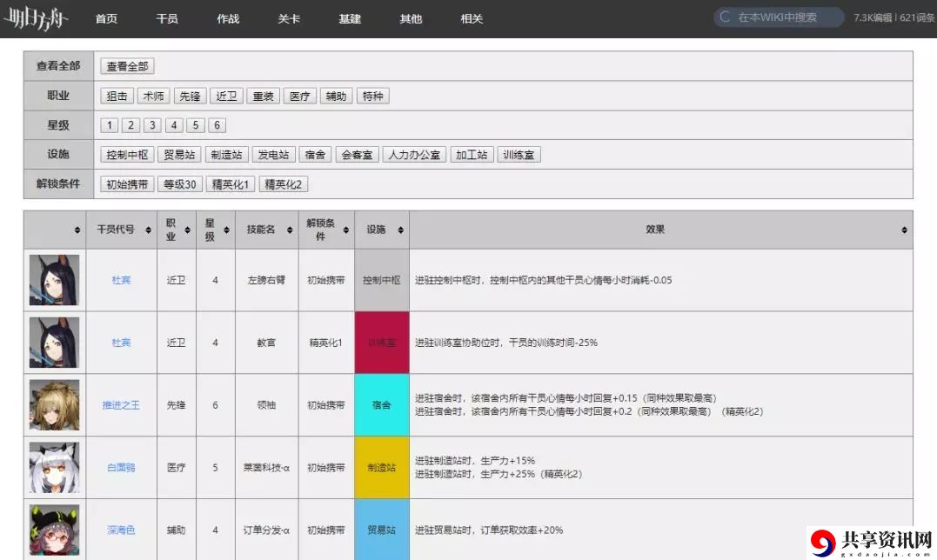Select the 人力办公室 facility filter
This screenshot has width=937, height=560.
pos(415,155)
